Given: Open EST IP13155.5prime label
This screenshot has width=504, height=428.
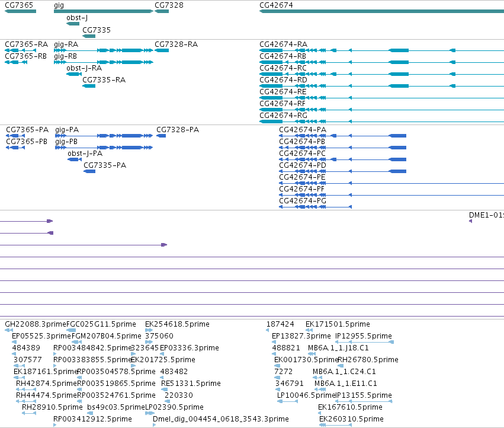Looking at the screenshot, I should pos(364,395).
